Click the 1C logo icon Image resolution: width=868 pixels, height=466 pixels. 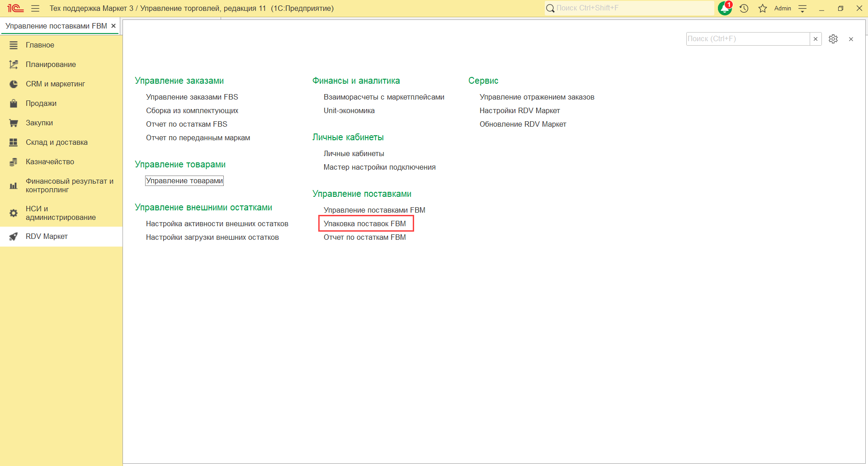pos(15,8)
